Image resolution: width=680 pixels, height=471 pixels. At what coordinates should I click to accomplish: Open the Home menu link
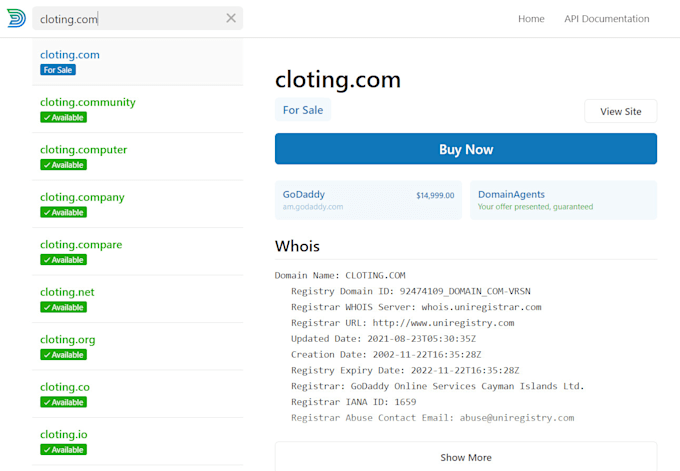coord(531,19)
